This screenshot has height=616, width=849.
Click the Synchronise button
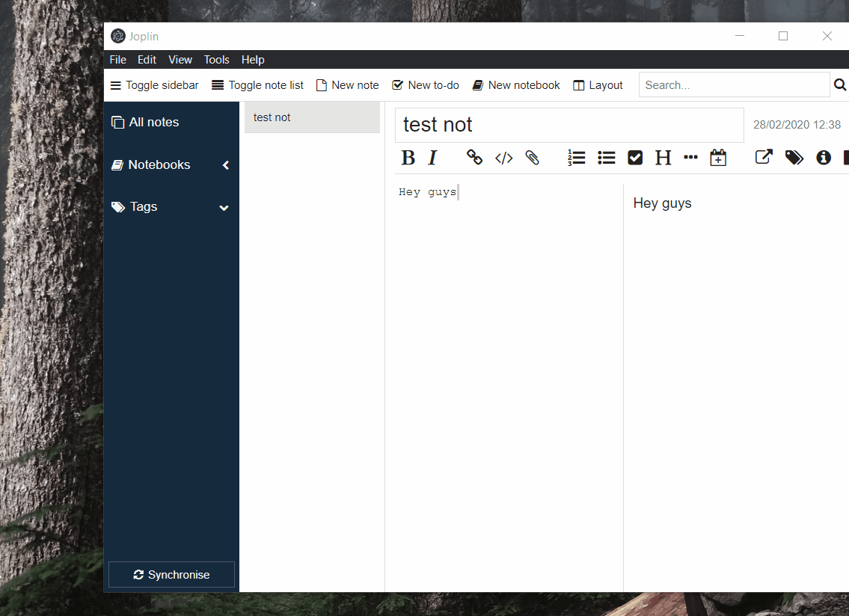[x=171, y=574]
